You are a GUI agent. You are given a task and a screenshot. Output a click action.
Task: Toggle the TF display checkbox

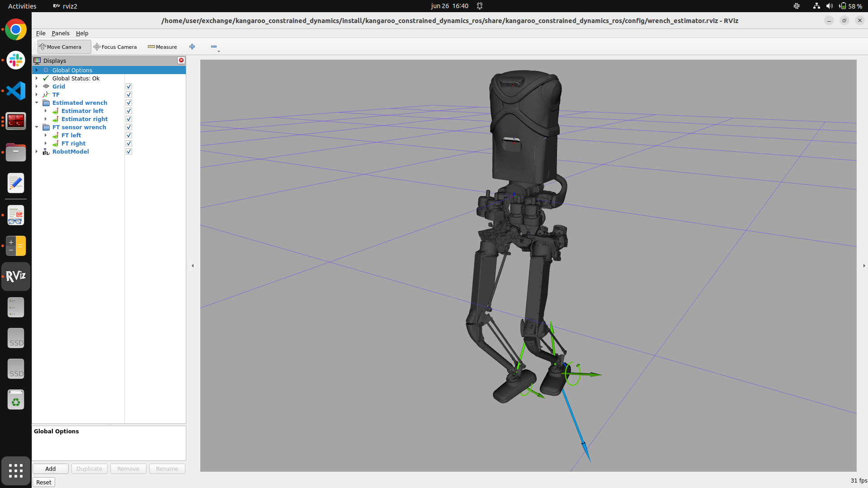[129, 94]
